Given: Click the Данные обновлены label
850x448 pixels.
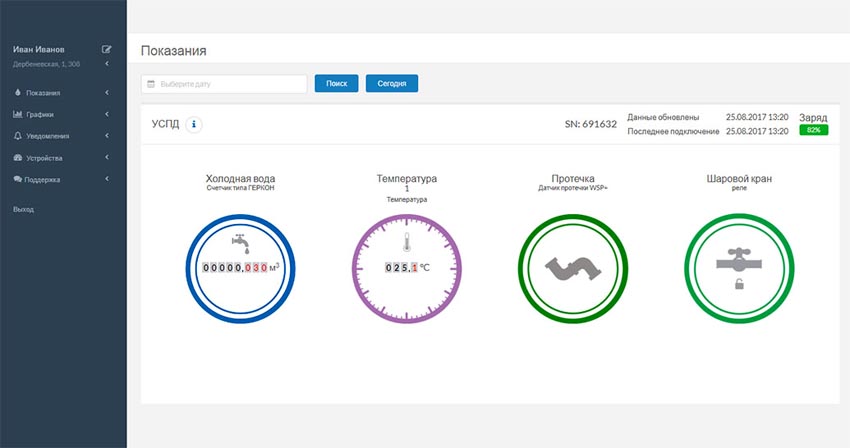Looking at the screenshot, I should pyautogui.click(x=663, y=117).
